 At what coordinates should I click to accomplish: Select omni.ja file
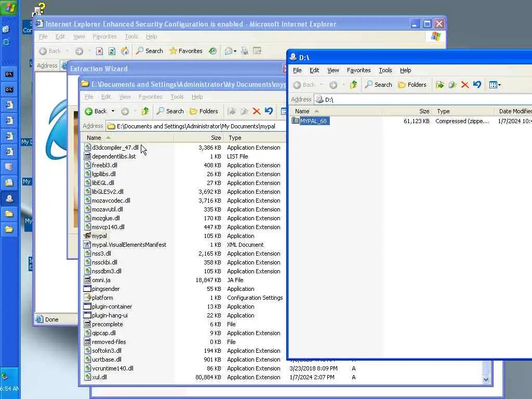(97, 280)
